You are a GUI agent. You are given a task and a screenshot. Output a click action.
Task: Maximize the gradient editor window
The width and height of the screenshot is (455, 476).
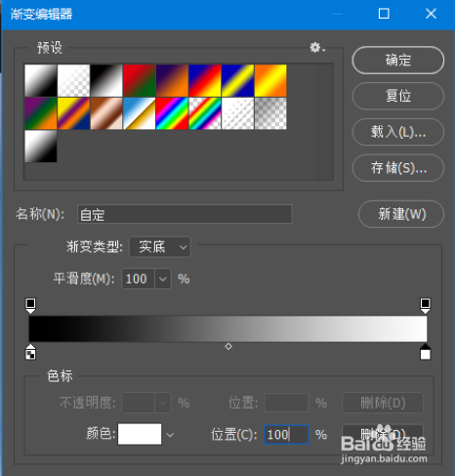click(384, 14)
